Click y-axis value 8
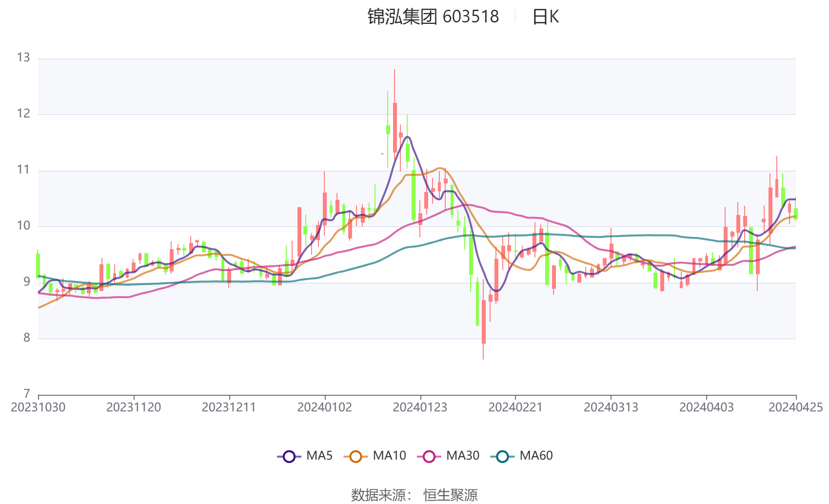The width and height of the screenshot is (829, 504). pos(26,338)
